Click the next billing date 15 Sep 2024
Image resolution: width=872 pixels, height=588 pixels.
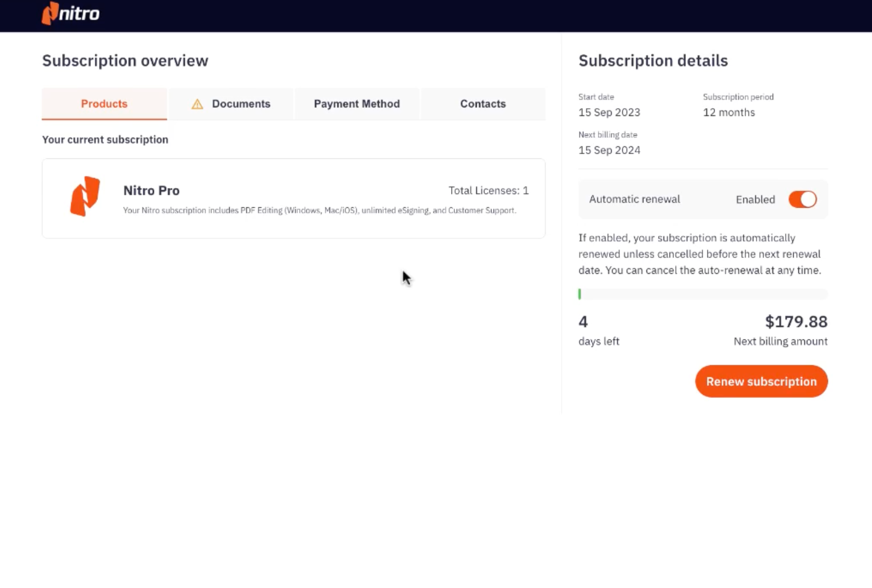tap(609, 150)
